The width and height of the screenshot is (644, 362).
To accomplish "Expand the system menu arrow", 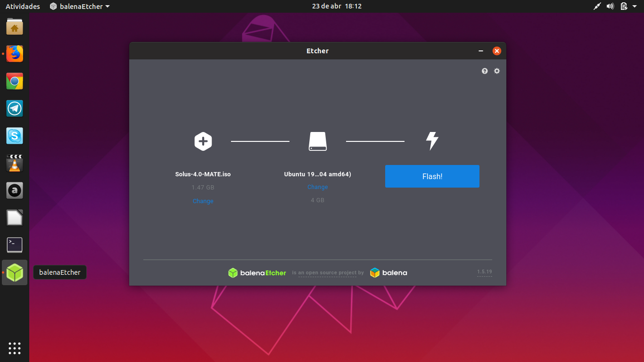I will pos(635,7).
